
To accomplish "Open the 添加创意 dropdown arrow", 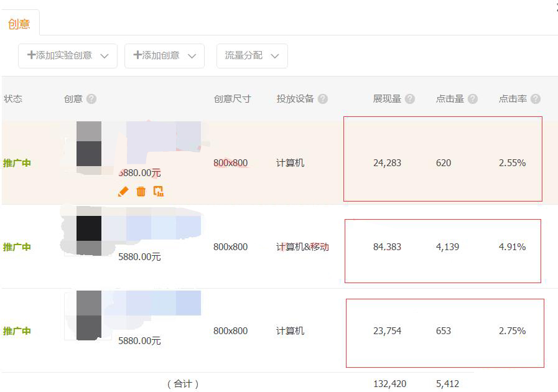I will [193, 55].
